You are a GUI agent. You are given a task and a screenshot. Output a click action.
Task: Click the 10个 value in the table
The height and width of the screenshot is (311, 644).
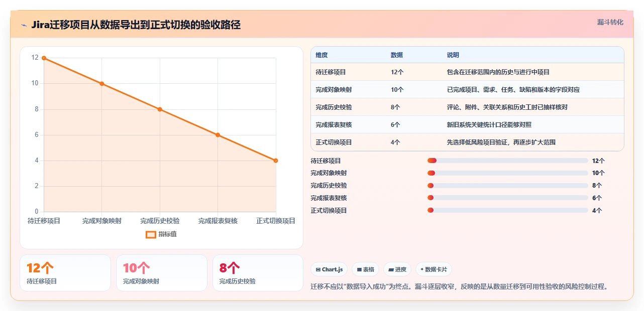coord(397,90)
